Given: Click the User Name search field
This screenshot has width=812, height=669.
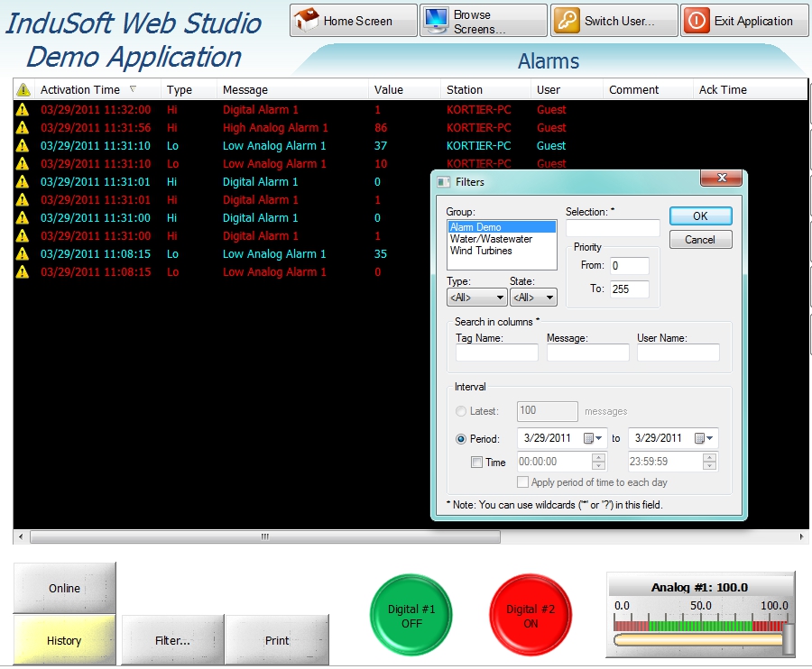Looking at the screenshot, I should [x=678, y=353].
